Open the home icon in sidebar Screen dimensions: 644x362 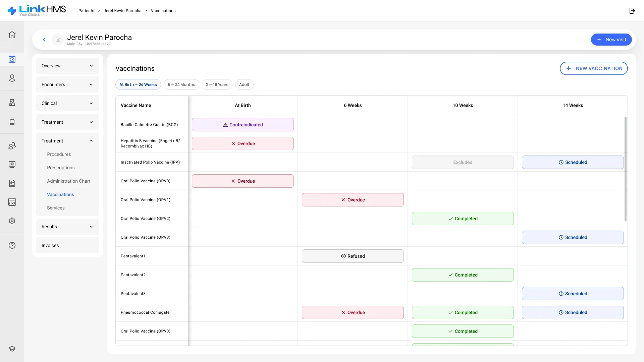(x=12, y=35)
